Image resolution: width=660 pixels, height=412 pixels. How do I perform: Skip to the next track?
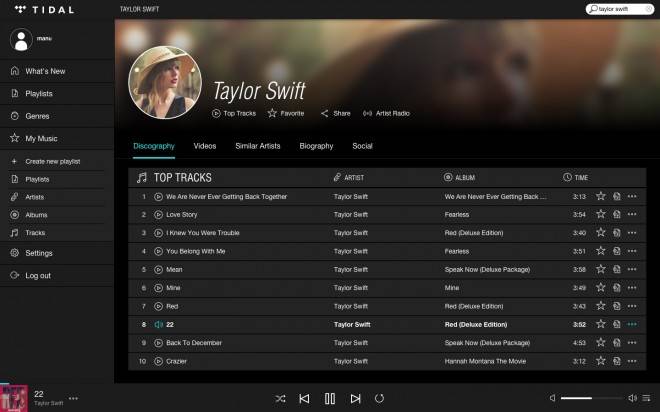click(x=355, y=398)
